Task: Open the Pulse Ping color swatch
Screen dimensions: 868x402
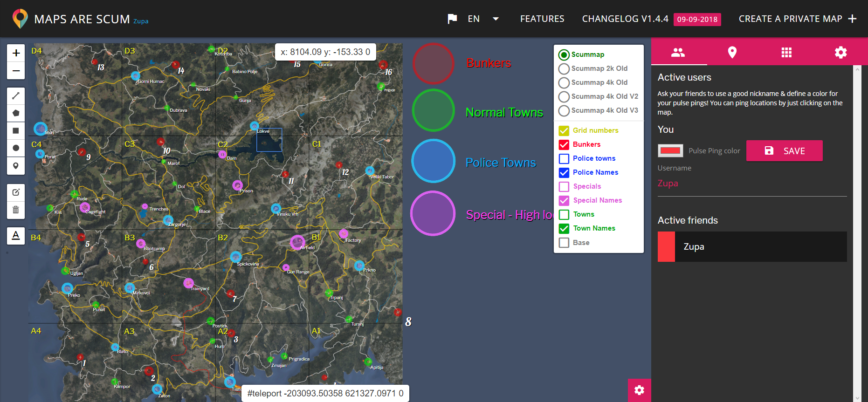Action: pos(670,151)
